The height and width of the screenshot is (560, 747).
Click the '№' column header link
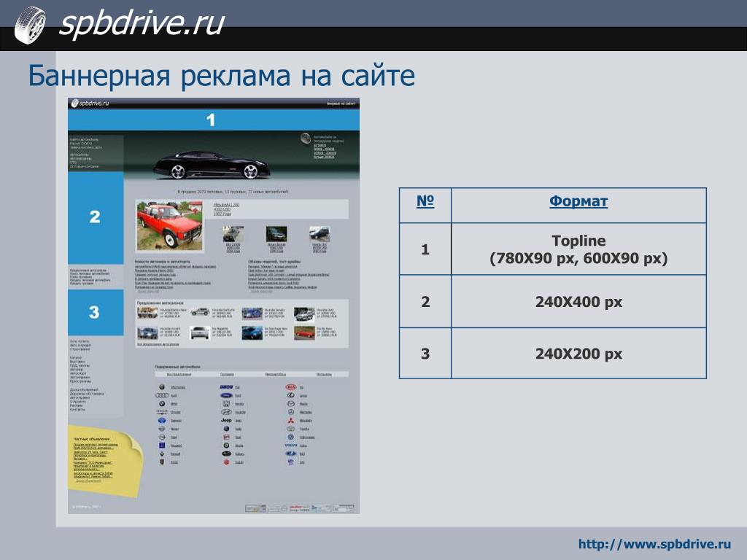[x=425, y=201]
